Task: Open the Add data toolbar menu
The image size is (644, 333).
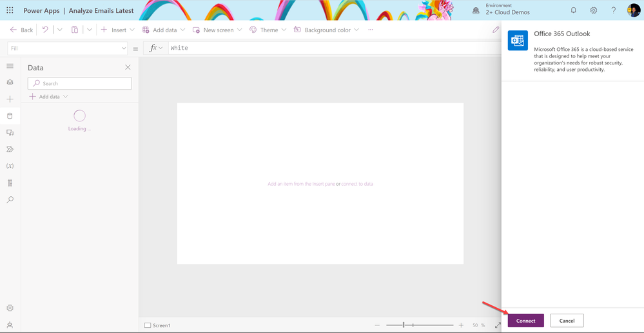Action: click(164, 30)
